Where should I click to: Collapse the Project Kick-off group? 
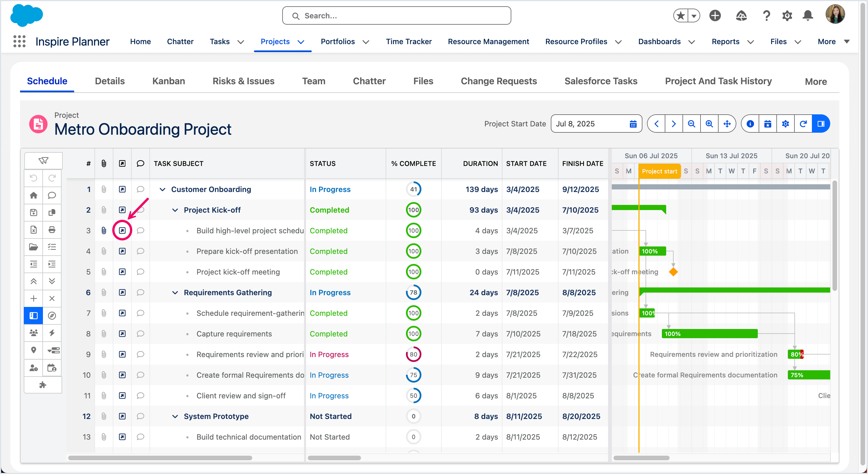tap(175, 210)
